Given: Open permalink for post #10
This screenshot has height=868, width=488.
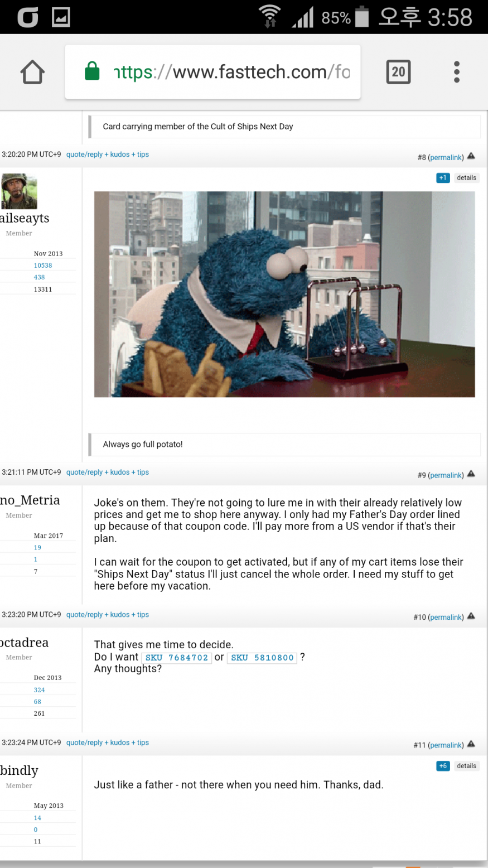Looking at the screenshot, I should [446, 618].
